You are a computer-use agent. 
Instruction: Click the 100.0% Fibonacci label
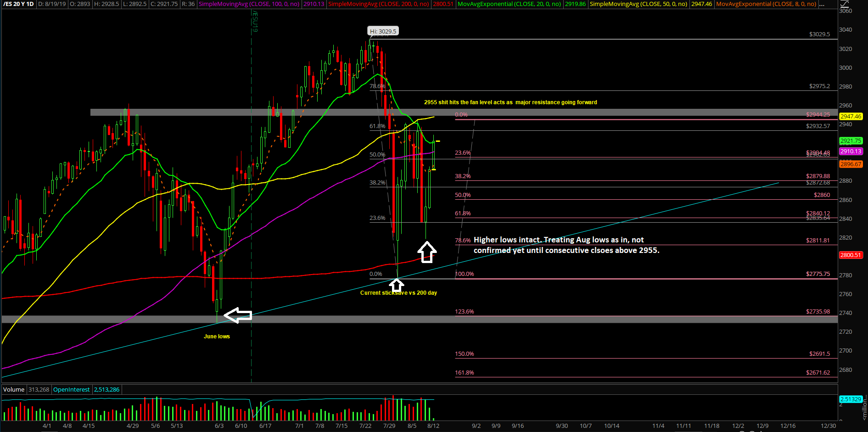(x=465, y=274)
